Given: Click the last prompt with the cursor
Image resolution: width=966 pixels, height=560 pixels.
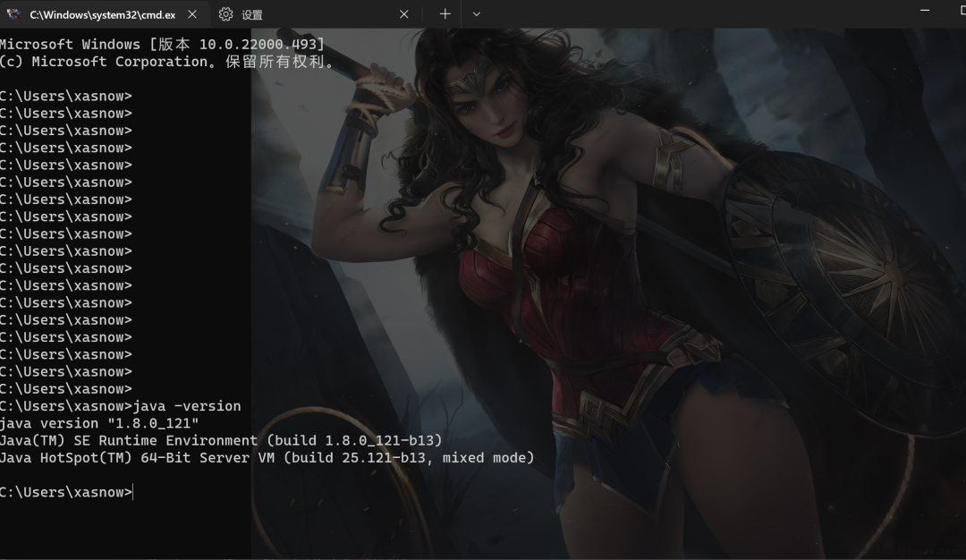Looking at the screenshot, I should [x=66, y=492].
